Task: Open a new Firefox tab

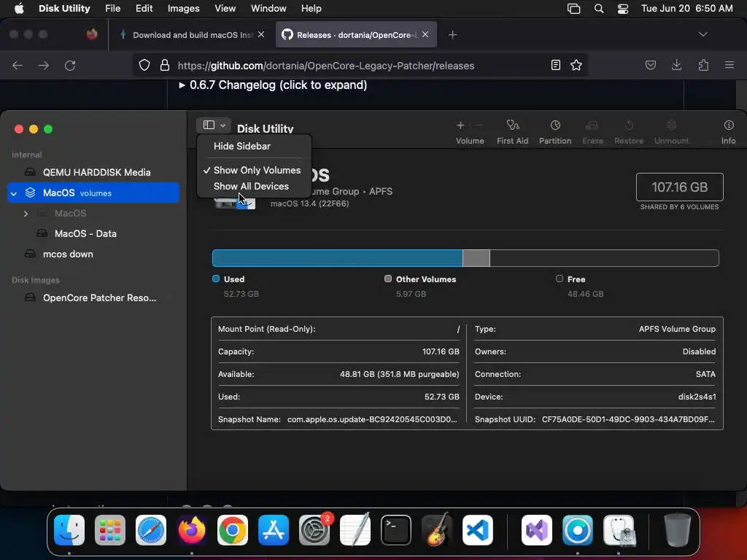Action: [x=452, y=35]
